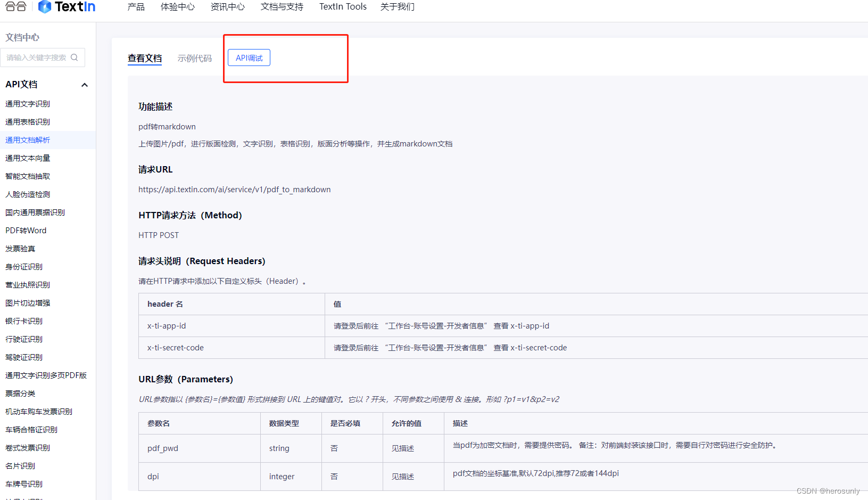
Task: Click the 请求URL heading
Action: [155, 170]
